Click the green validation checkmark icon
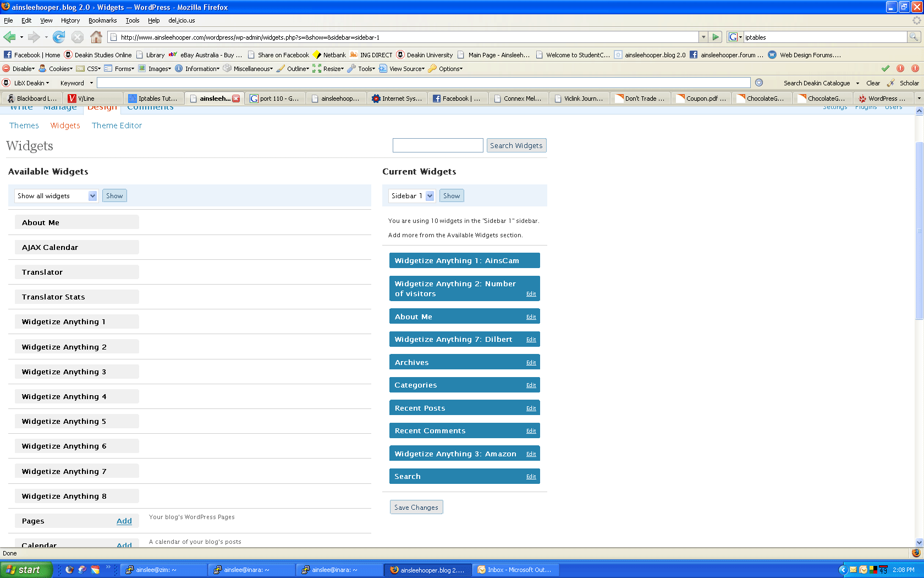 click(x=886, y=68)
